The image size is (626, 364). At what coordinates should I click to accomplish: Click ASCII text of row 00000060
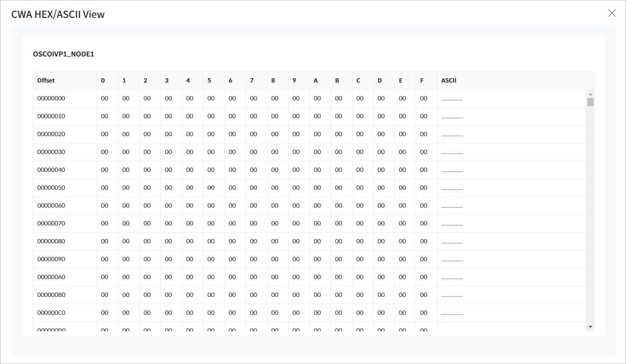452,206
